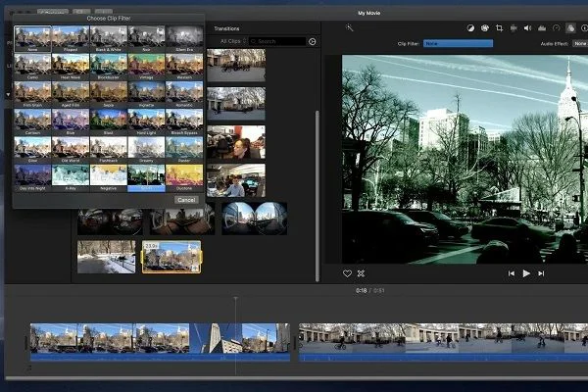This screenshot has height=392, width=588.
Task: Click the reject X icon below viewer
Action: (361, 273)
